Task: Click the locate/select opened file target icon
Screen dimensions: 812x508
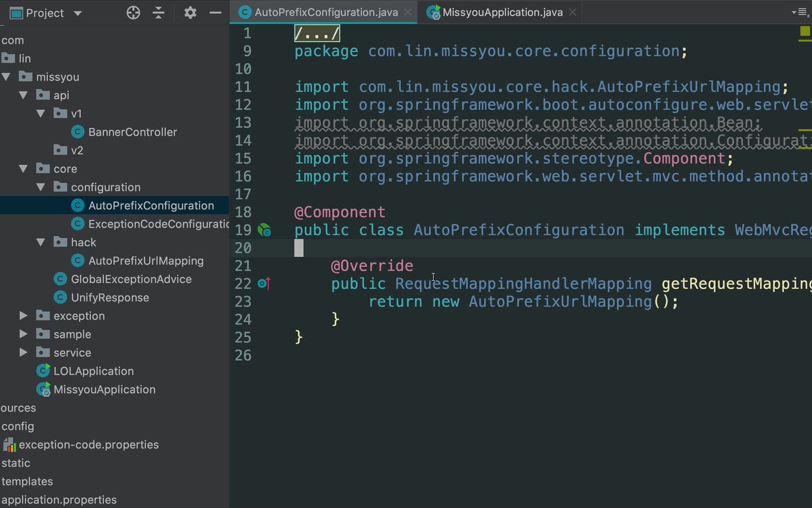Action: [x=133, y=13]
